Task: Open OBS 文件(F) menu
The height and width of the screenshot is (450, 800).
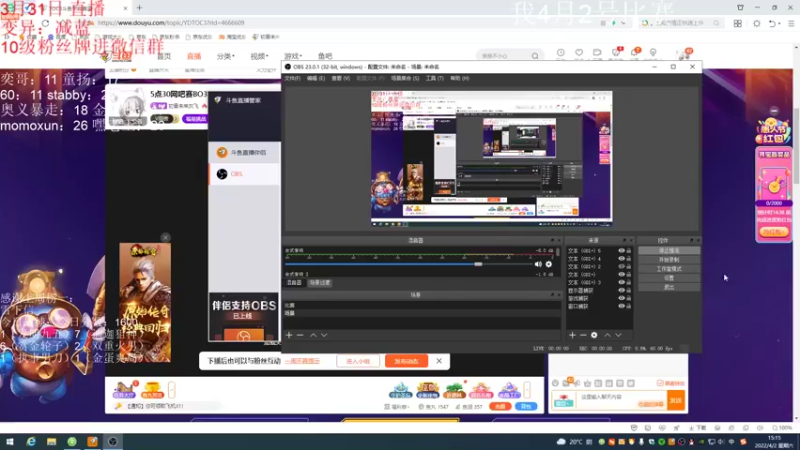Action: click(292, 79)
